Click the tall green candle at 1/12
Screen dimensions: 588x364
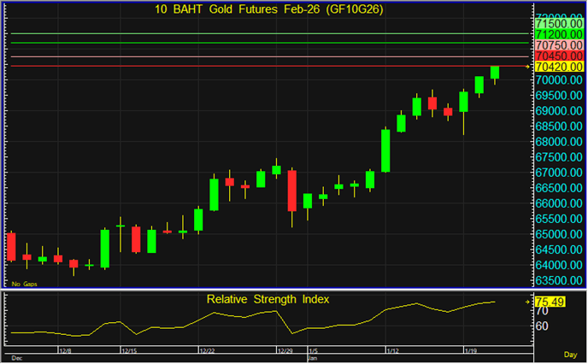pos(385,150)
